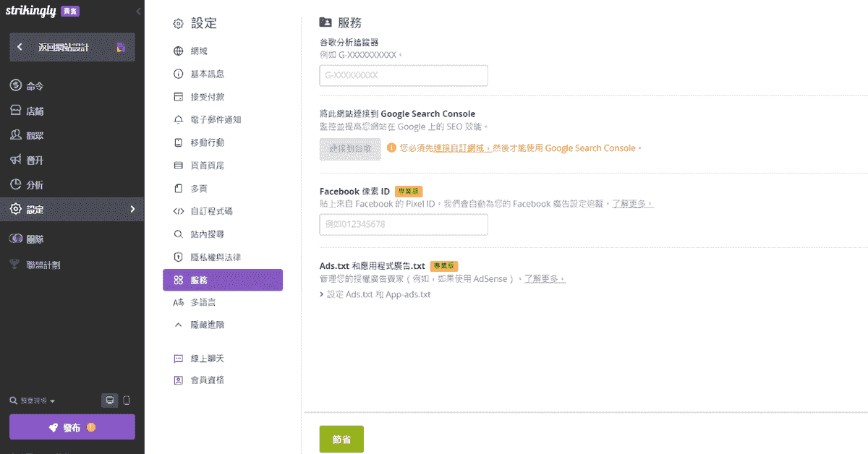Click the 專業版 badge beside Ads.txt heading
This screenshot has height=454, width=868.
tap(444, 266)
